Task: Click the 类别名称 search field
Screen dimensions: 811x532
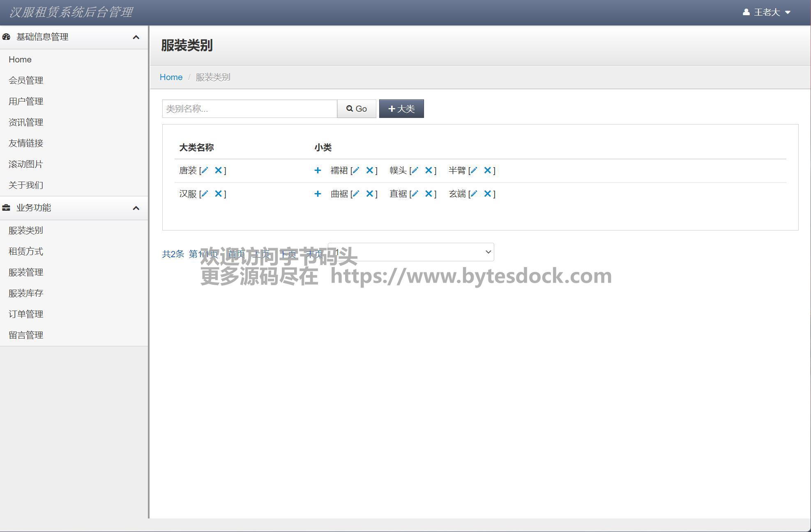Action: pos(249,109)
